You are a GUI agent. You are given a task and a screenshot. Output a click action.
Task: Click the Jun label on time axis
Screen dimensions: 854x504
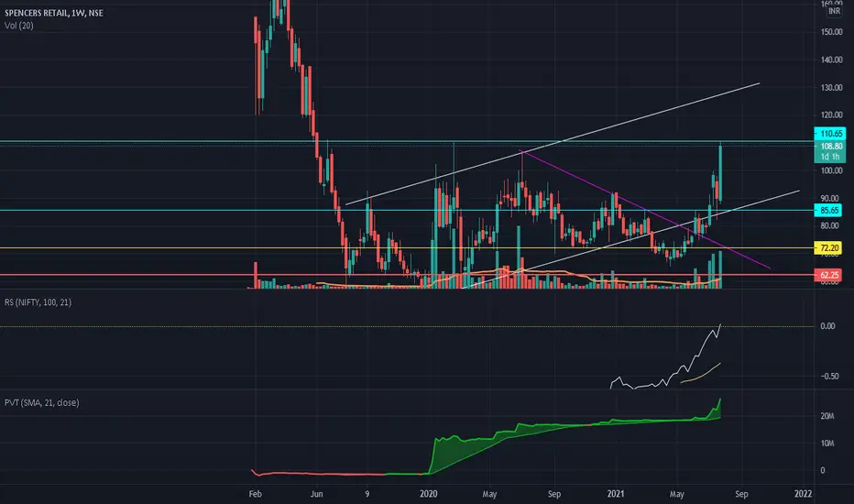pos(316,494)
